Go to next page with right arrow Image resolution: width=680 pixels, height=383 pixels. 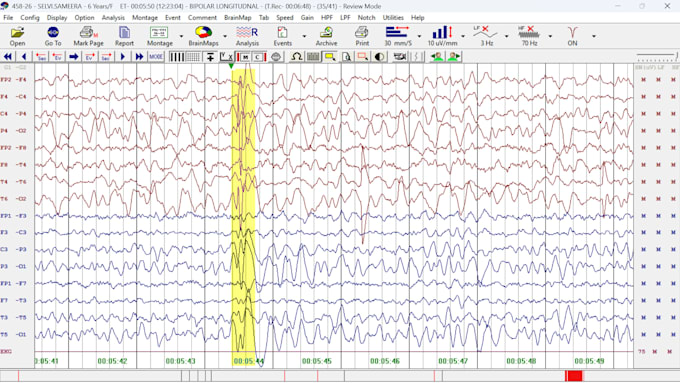(x=123, y=57)
